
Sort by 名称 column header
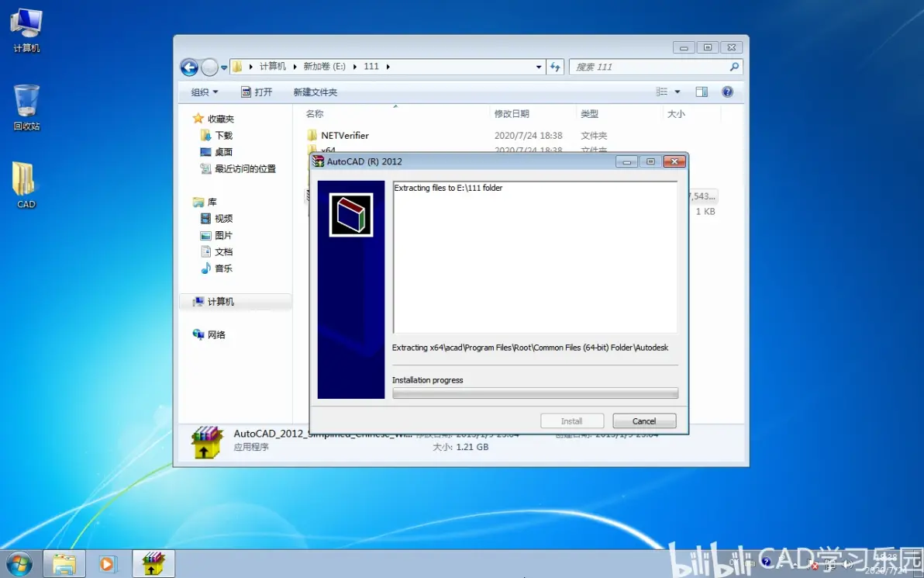click(315, 114)
